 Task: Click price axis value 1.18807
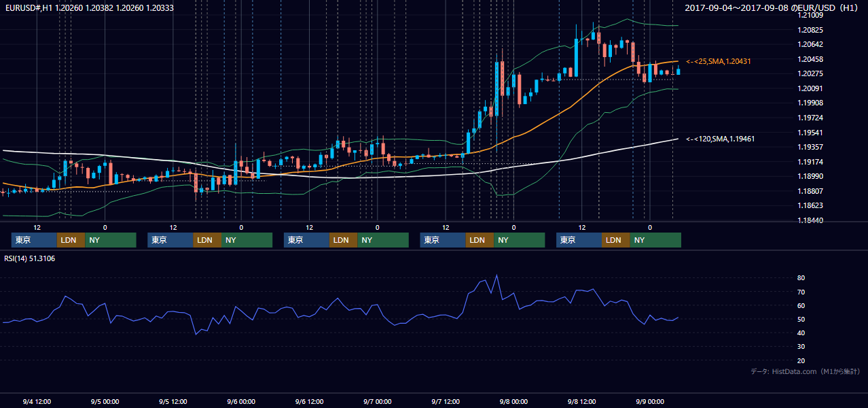pyautogui.click(x=810, y=191)
